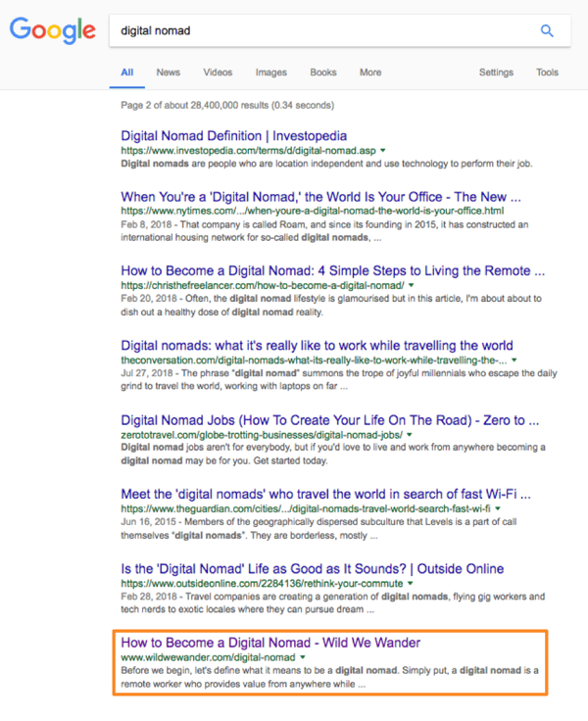Open the Images tab
Screen dimensions: 588x721
(271, 72)
